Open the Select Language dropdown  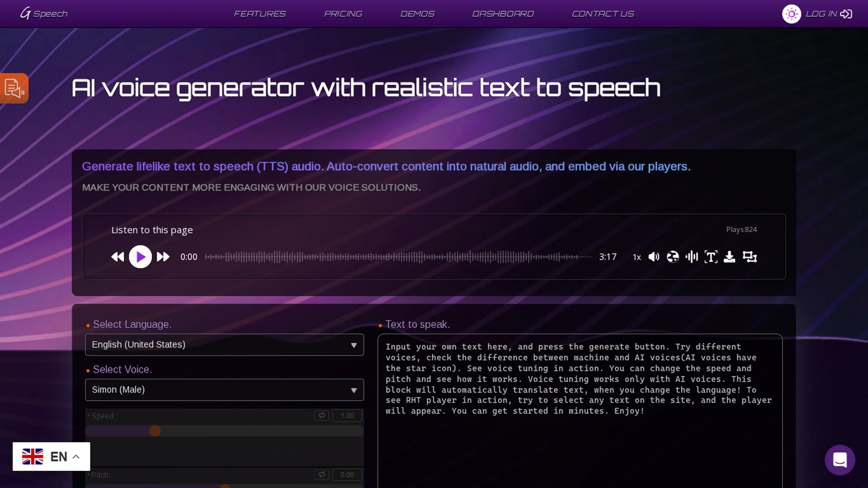pos(224,345)
